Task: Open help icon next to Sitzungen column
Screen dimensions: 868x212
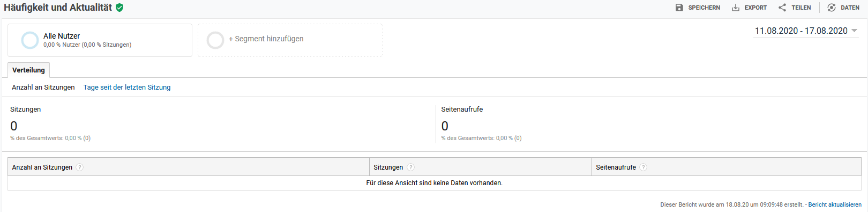Action: click(410, 167)
